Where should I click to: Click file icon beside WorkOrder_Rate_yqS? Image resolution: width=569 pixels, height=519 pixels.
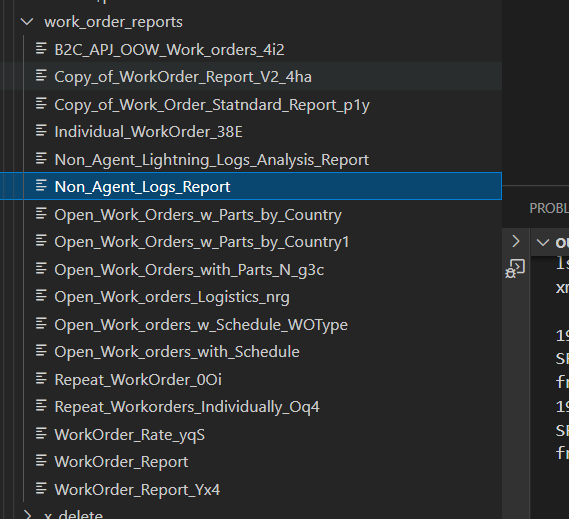pyautogui.click(x=41, y=434)
